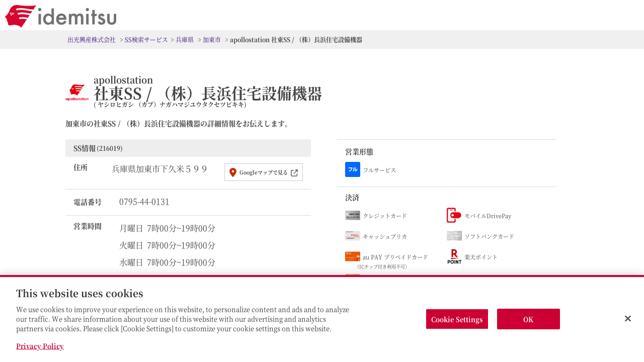This screenshot has width=644, height=362.
Task: Select the phone number 0795-44-0131
Action: point(144,202)
